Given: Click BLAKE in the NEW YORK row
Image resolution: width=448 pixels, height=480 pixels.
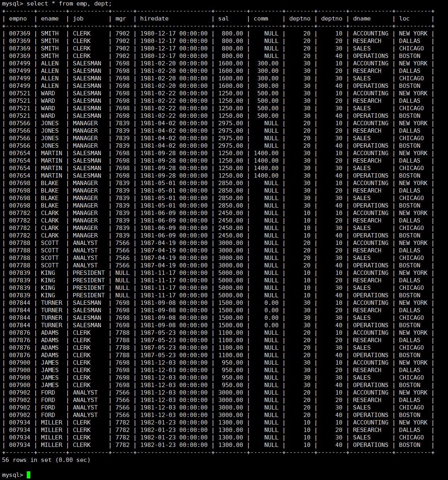Looking at the screenshot, I should (50, 183).
